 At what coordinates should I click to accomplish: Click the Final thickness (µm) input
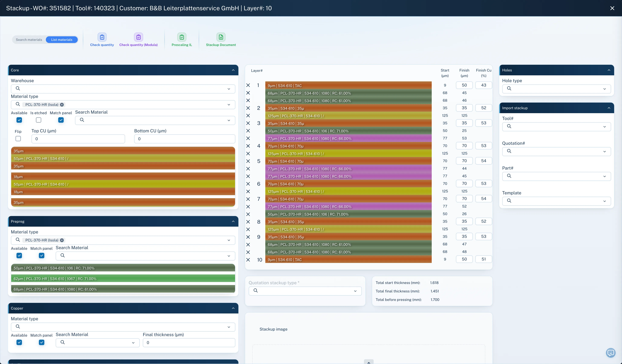[189, 343]
